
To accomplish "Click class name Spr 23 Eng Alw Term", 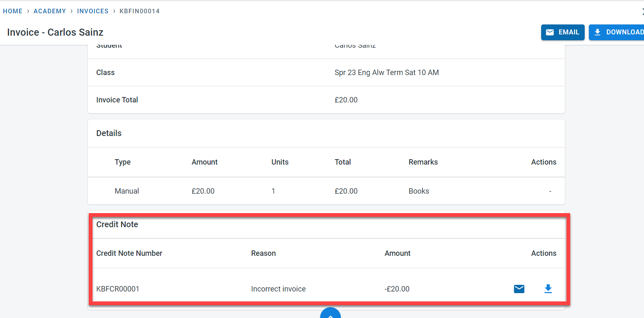I will click(x=386, y=73).
